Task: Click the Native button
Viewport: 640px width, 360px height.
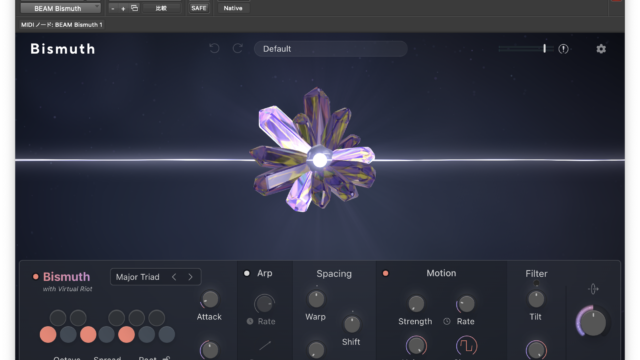Action: click(233, 8)
